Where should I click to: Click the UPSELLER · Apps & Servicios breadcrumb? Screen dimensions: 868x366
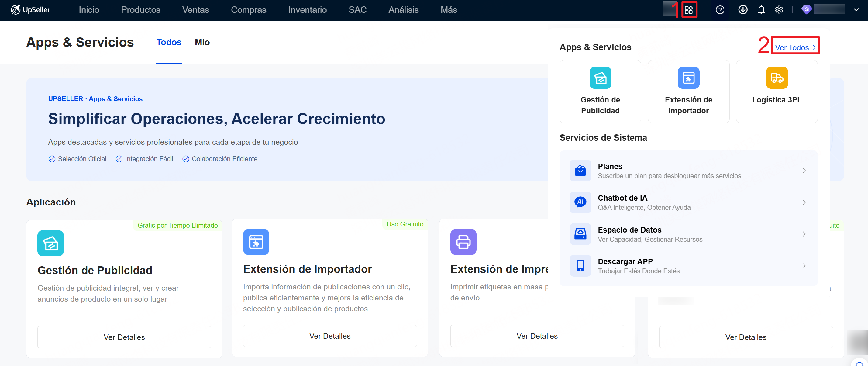pyautogui.click(x=95, y=99)
